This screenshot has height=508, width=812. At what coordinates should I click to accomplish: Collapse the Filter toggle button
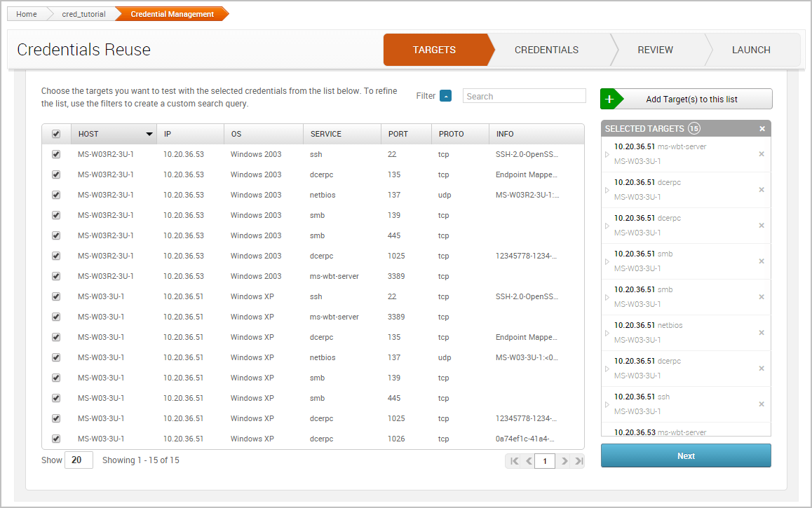[445, 96]
